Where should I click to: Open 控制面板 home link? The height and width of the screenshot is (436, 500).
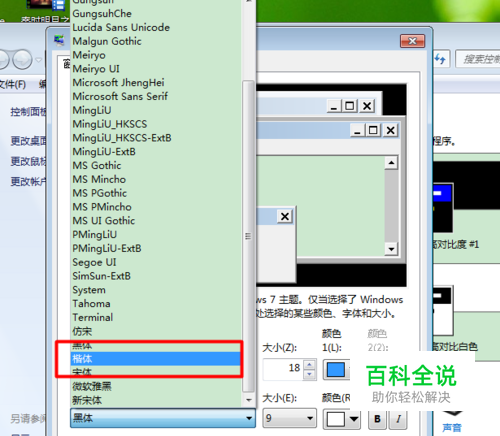(28, 112)
